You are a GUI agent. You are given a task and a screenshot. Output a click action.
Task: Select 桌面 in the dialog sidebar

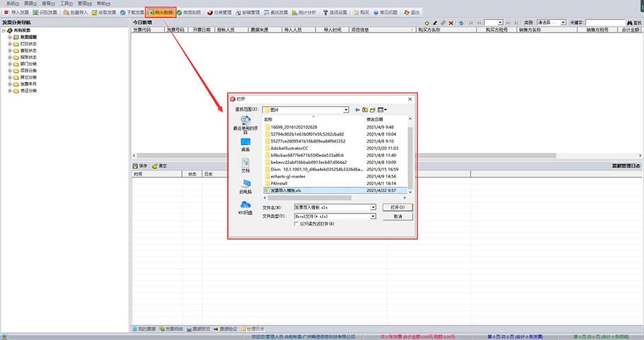(246, 143)
